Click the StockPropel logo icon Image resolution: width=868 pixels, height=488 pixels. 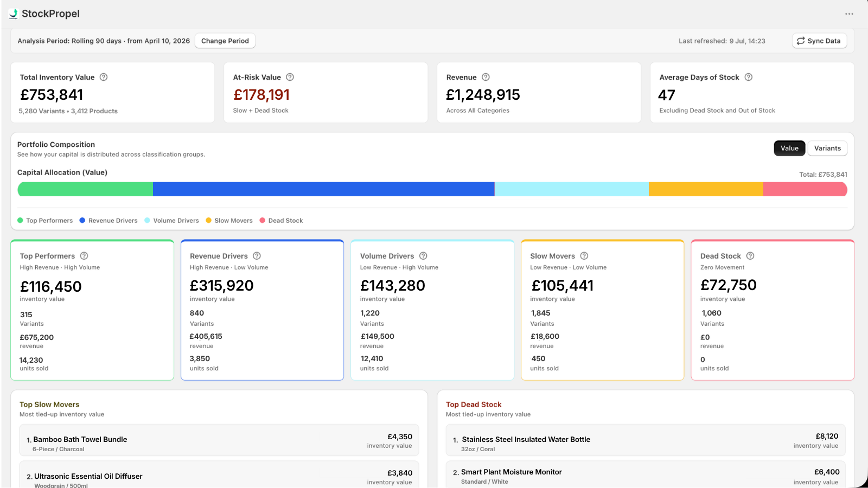coord(14,14)
